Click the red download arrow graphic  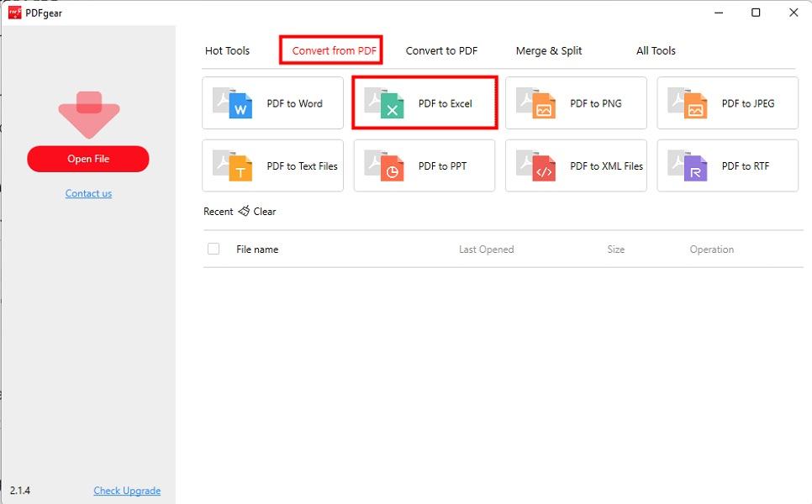tap(88, 113)
